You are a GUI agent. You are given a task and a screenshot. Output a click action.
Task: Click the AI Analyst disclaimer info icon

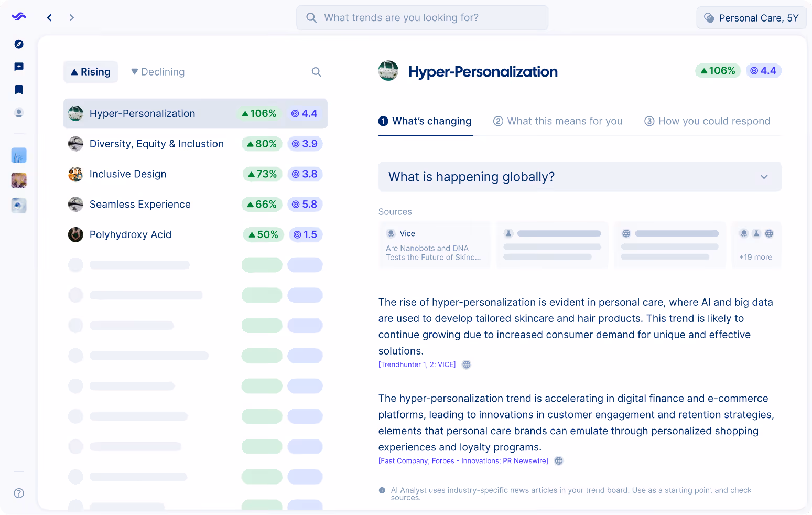point(382,490)
